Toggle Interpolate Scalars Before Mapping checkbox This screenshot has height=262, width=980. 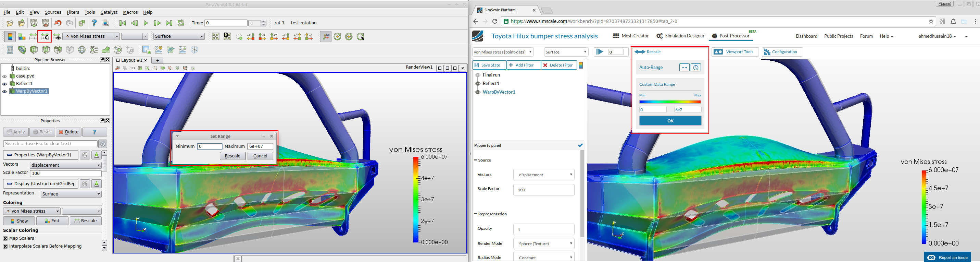(x=5, y=246)
